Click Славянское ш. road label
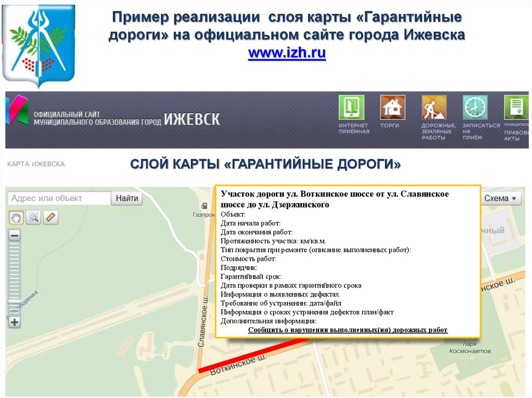Viewport: 532px width, 398px height. [203, 321]
